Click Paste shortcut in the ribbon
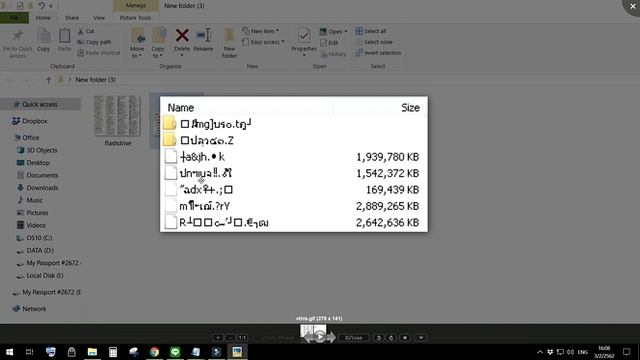 tap(99, 53)
